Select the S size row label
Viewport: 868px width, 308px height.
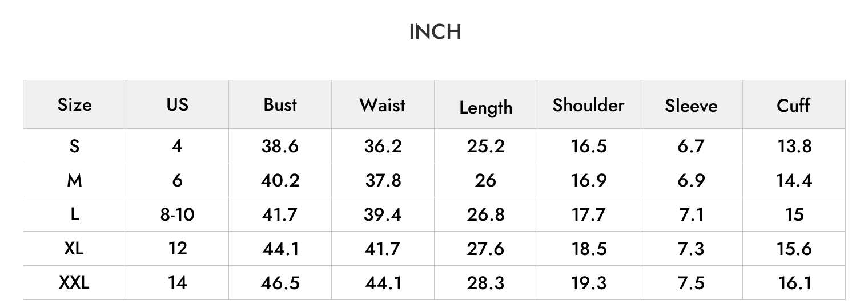(74, 146)
